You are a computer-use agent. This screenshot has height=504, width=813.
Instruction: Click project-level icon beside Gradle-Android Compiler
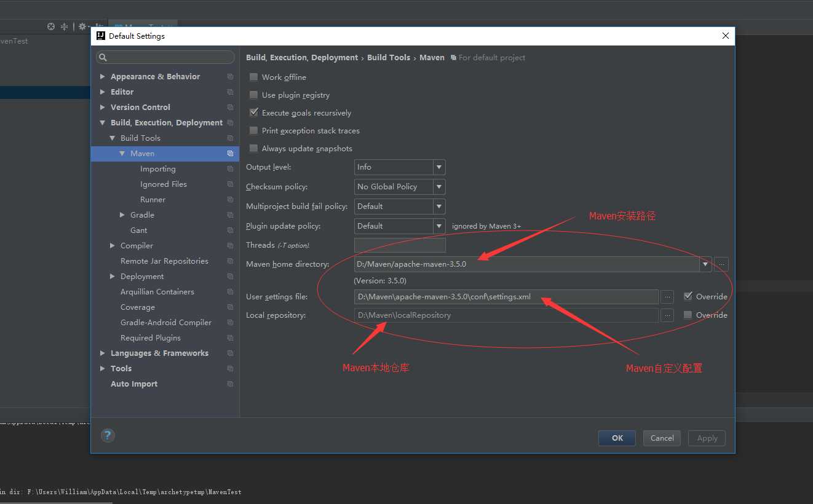[230, 323]
